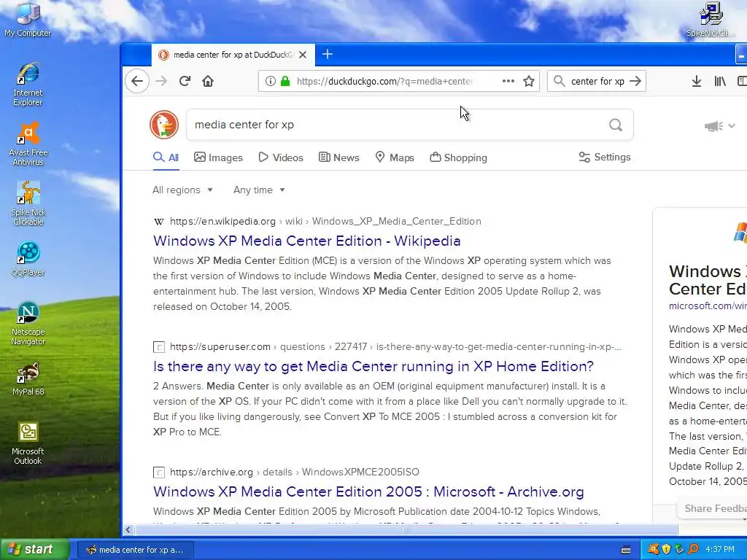Switch to Maps results tab
Viewport: 747px width, 560px height.
[x=395, y=157]
